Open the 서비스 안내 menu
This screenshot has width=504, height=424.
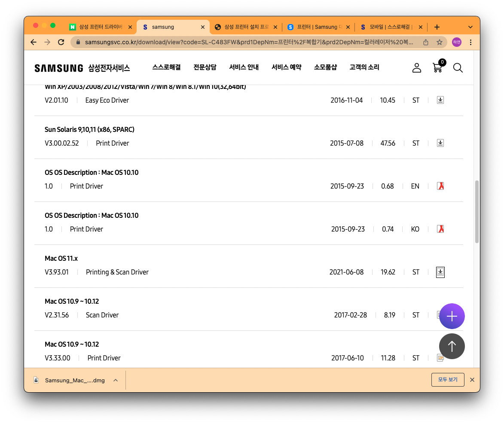(244, 67)
